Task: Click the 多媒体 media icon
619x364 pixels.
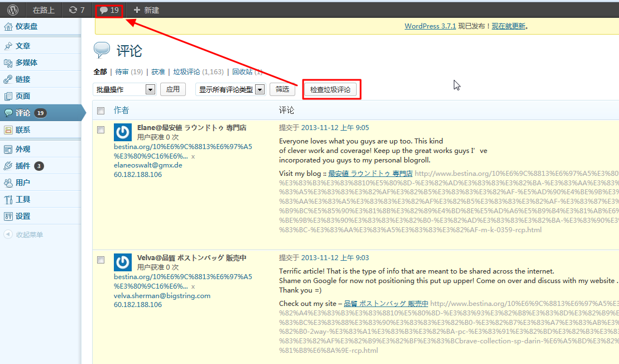Action: click(8, 63)
